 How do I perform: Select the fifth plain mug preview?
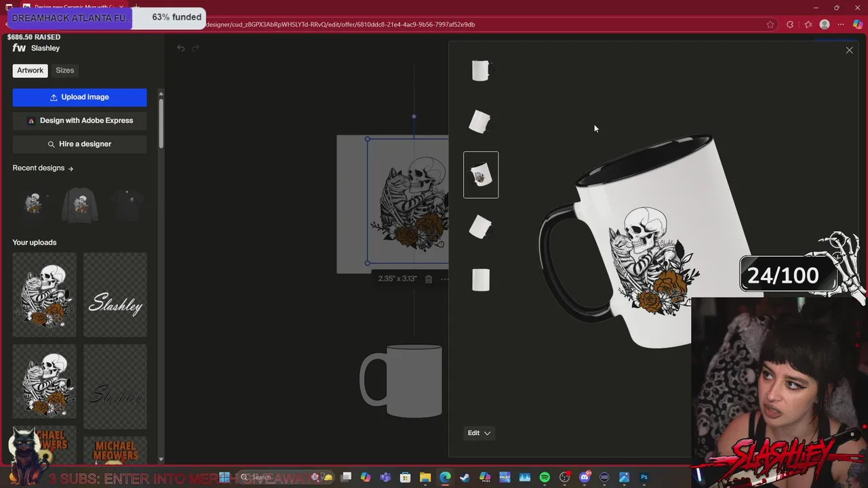[481, 279]
